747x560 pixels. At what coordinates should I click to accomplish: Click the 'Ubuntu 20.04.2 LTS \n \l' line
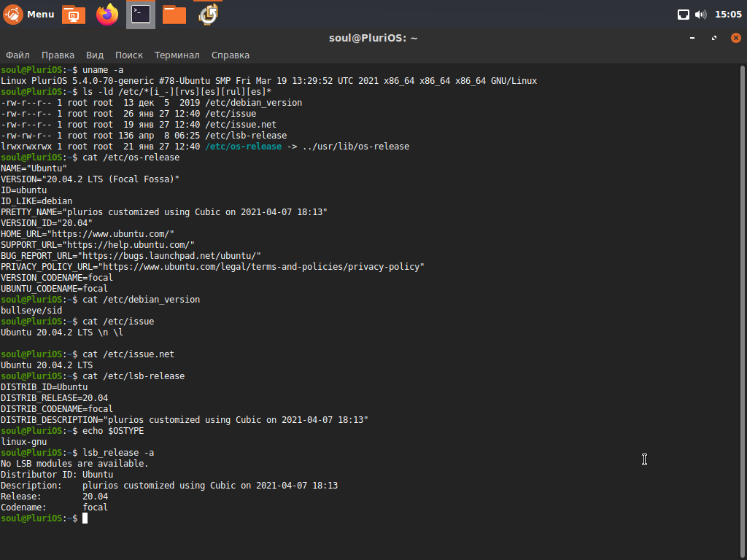coord(62,332)
